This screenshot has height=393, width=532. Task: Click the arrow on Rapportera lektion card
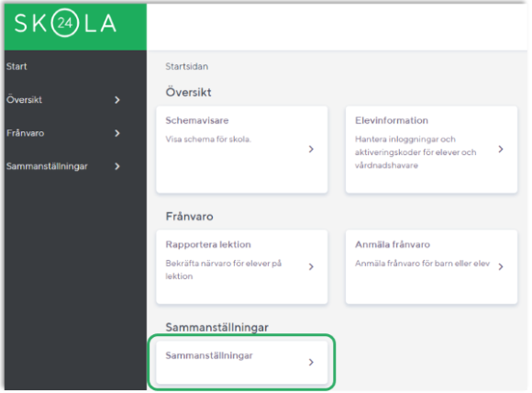point(311,266)
